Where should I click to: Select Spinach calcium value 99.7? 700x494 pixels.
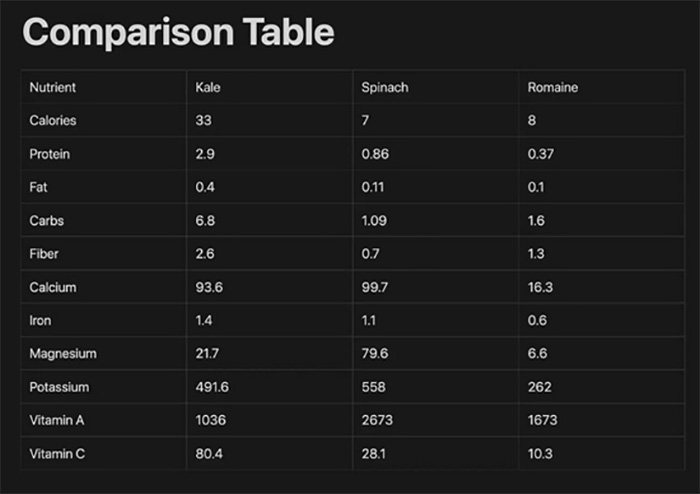(375, 287)
